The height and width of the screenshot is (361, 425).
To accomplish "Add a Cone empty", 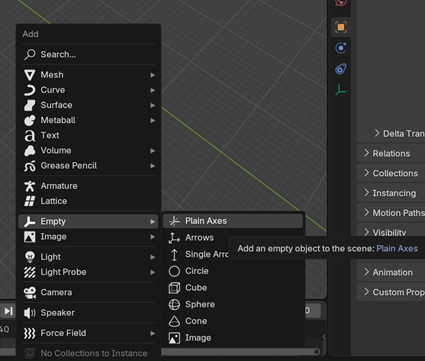I will click(x=233, y=321).
